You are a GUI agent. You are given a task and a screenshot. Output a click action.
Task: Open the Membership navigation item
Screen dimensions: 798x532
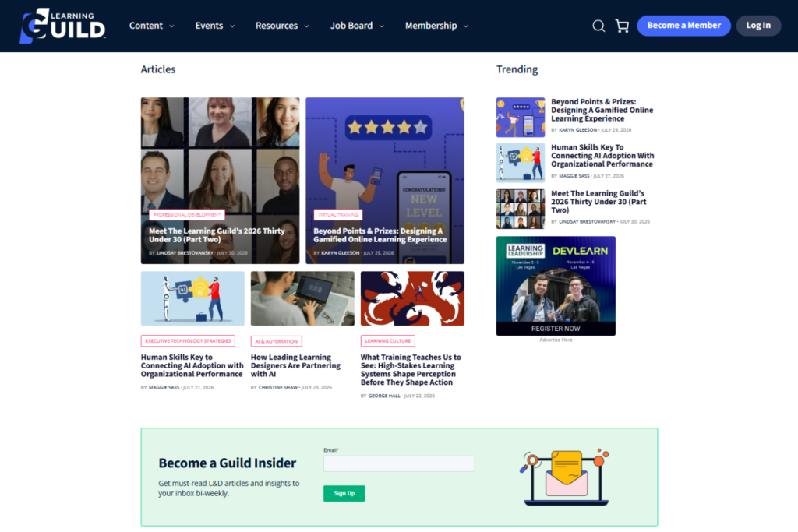click(430, 26)
